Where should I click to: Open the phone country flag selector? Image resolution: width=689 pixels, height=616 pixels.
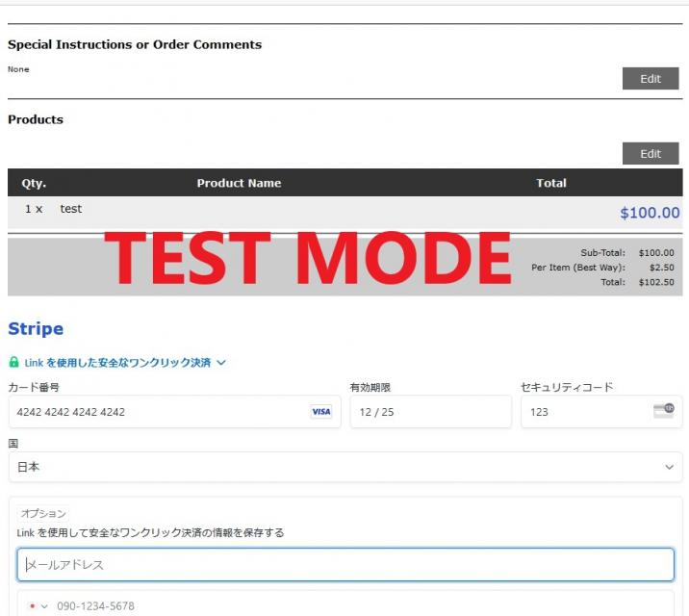pos(37,606)
